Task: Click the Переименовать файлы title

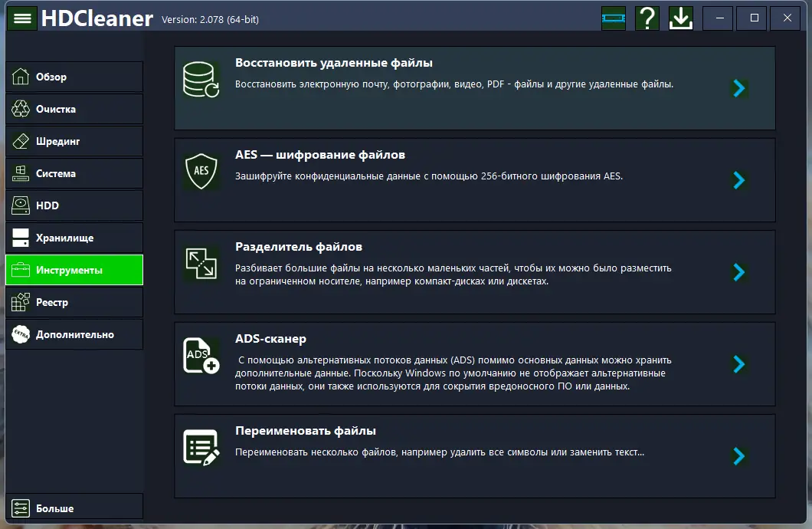Action: click(306, 431)
